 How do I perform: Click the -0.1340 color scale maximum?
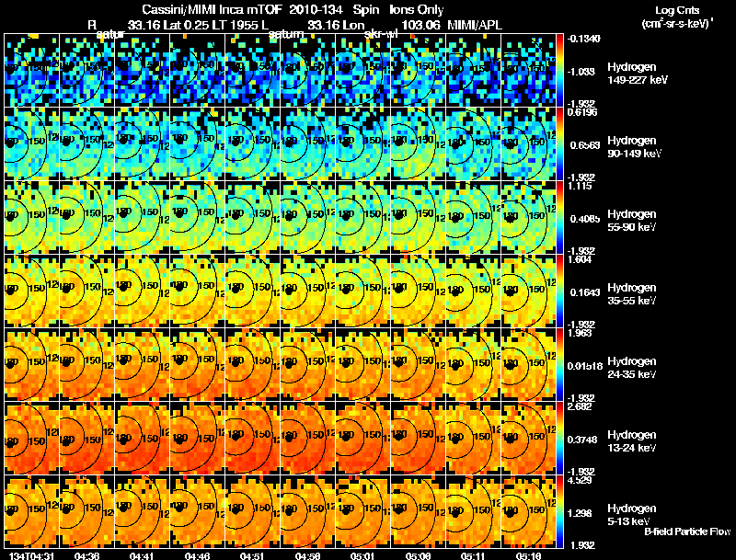pos(583,39)
